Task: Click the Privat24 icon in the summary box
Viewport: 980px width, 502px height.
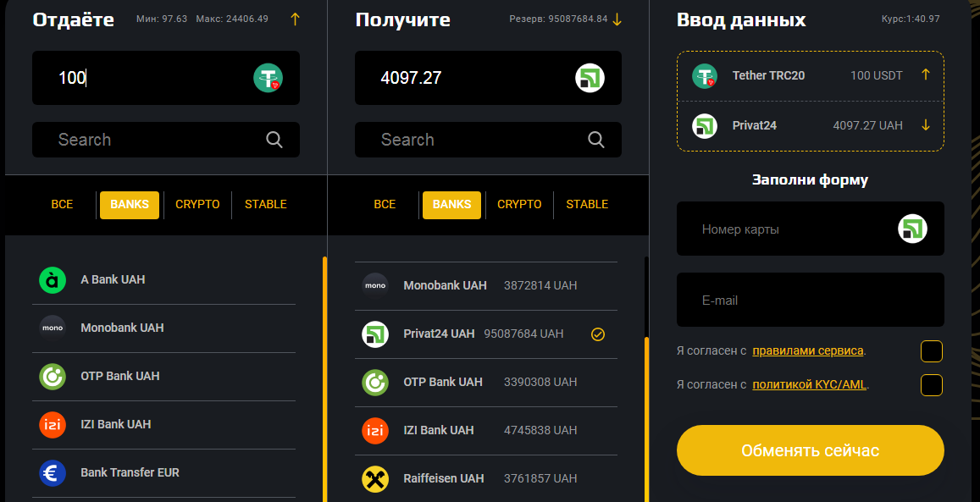Action: [x=705, y=125]
